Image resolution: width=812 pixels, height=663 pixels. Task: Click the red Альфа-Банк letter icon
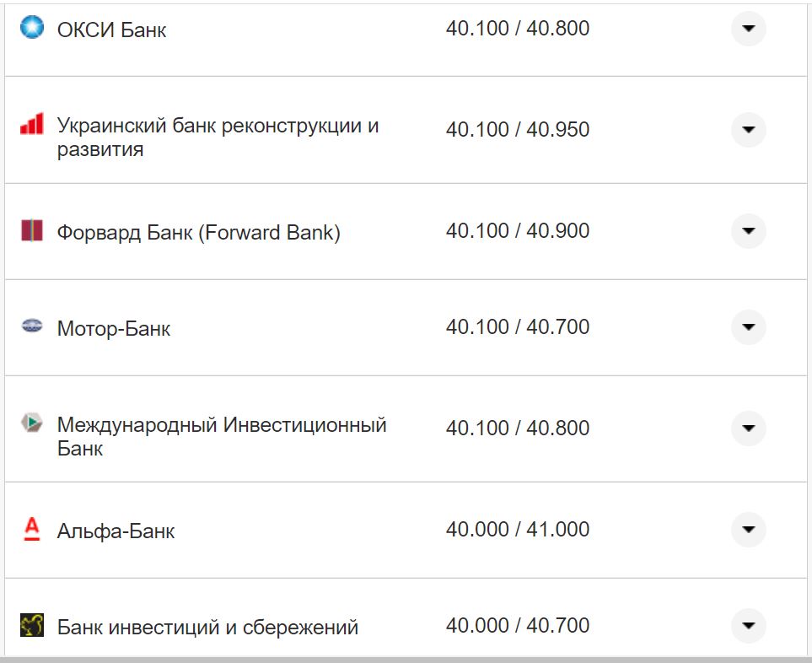click(33, 530)
